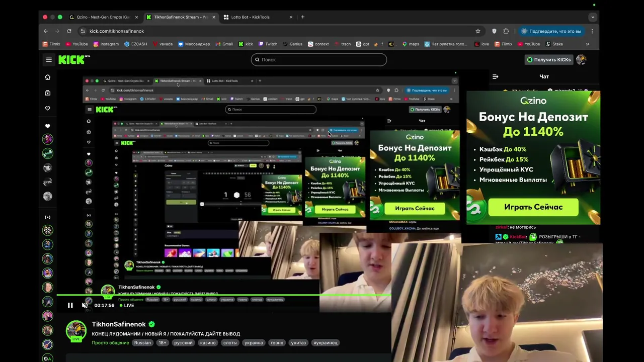Open the vavada bookmark
This screenshot has height=362, width=644.
click(x=162, y=44)
